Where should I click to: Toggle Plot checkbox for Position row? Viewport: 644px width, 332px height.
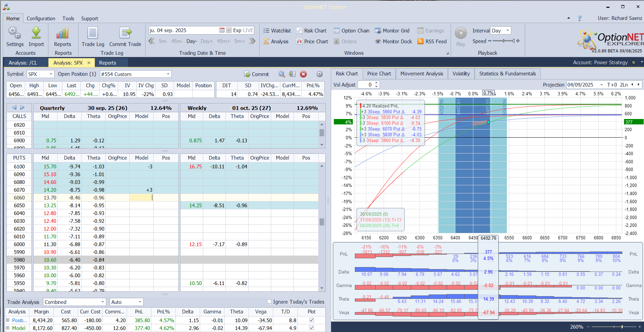coord(312,320)
